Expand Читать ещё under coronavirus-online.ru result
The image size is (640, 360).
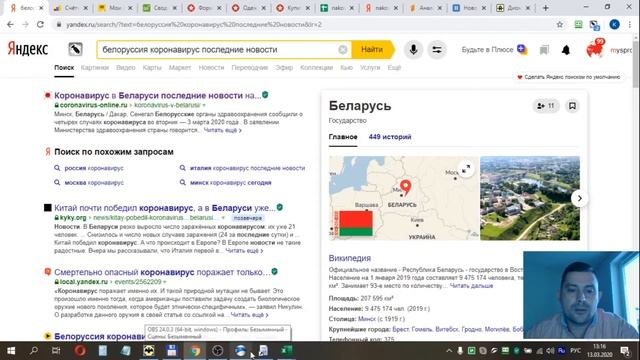pos(222,130)
